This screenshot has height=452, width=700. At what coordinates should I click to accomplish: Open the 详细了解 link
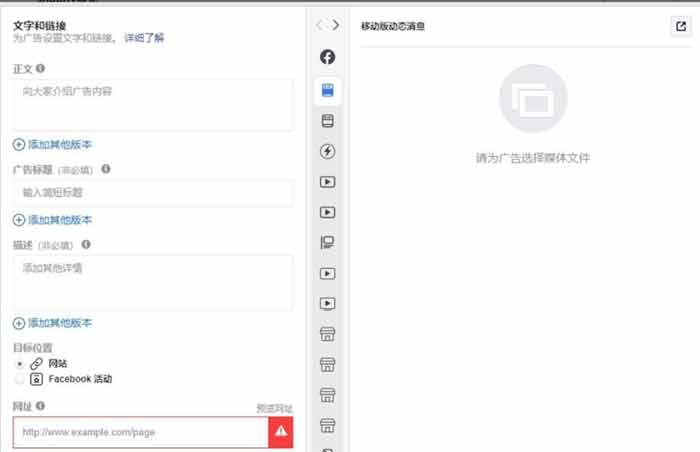click(144, 38)
